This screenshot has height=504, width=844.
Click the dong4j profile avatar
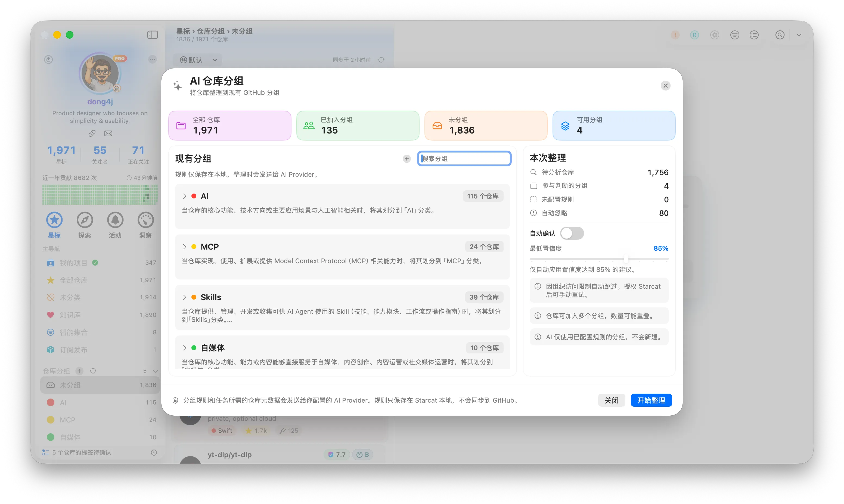coord(100,73)
